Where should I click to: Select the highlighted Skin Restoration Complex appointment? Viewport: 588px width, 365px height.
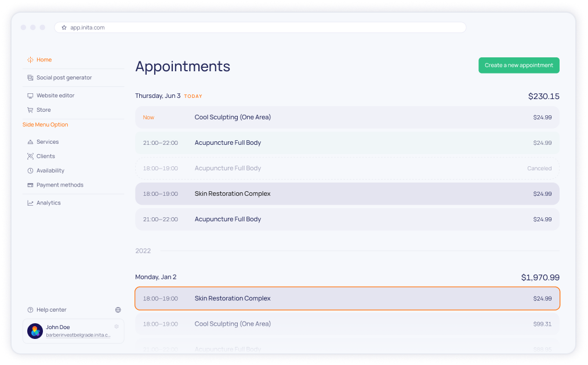pos(347,298)
